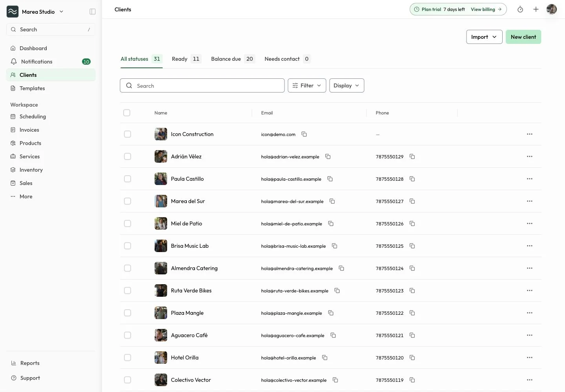Open the Marea Studio workspace switcher
This screenshot has height=392, width=565.
point(35,12)
